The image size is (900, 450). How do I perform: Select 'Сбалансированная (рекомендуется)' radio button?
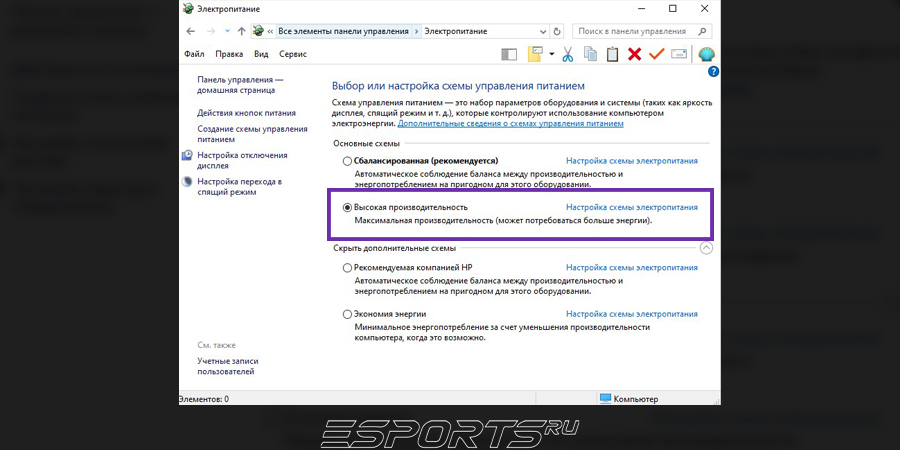click(347, 161)
